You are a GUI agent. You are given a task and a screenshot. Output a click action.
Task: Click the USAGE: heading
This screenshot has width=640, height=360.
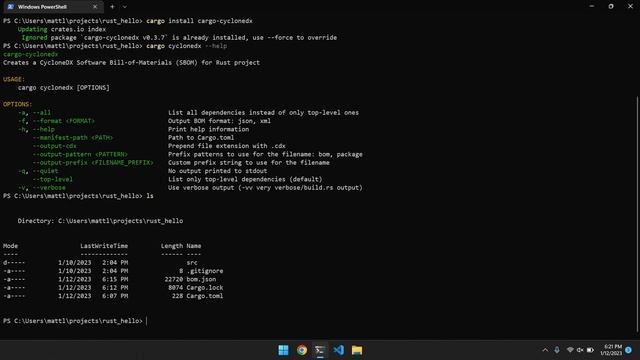(14, 79)
